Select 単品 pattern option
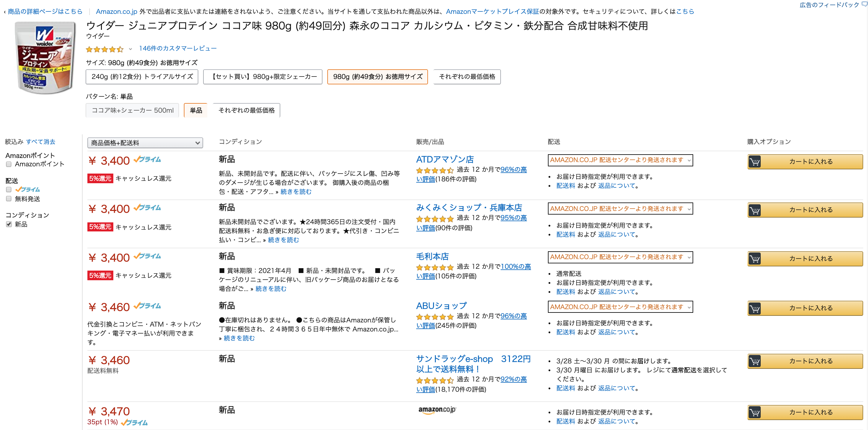868x430 pixels. (x=196, y=111)
